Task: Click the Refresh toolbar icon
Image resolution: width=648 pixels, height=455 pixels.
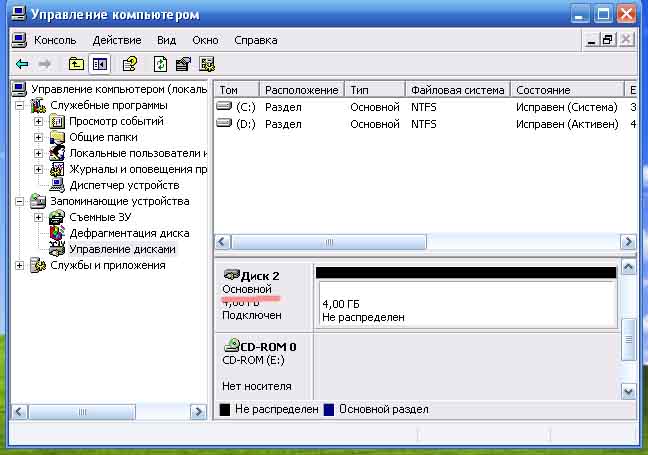Action: [x=160, y=64]
